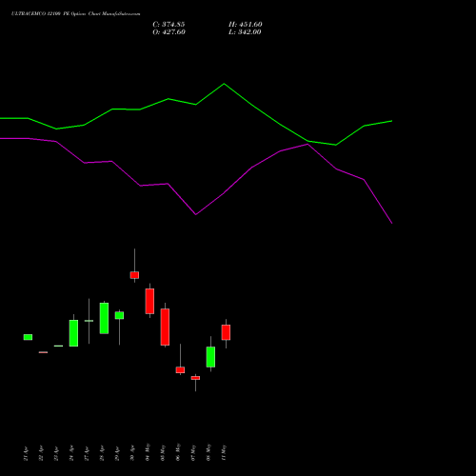
Task: Click the green candle for 08 May
Action: click(x=210, y=357)
